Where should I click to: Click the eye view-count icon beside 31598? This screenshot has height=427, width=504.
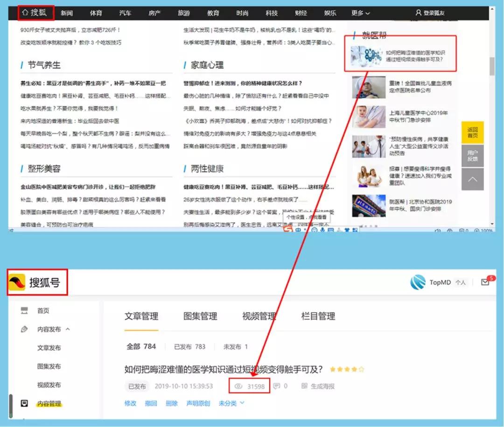[x=238, y=386]
